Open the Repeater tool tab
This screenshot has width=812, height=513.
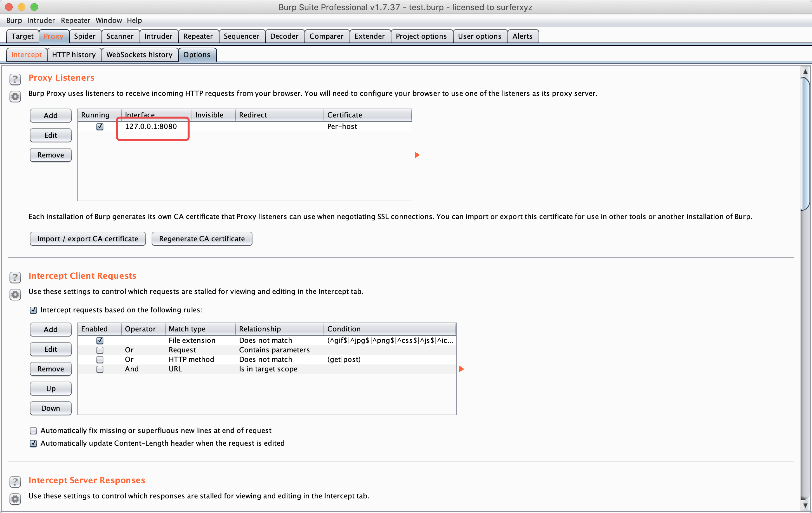[x=198, y=36]
